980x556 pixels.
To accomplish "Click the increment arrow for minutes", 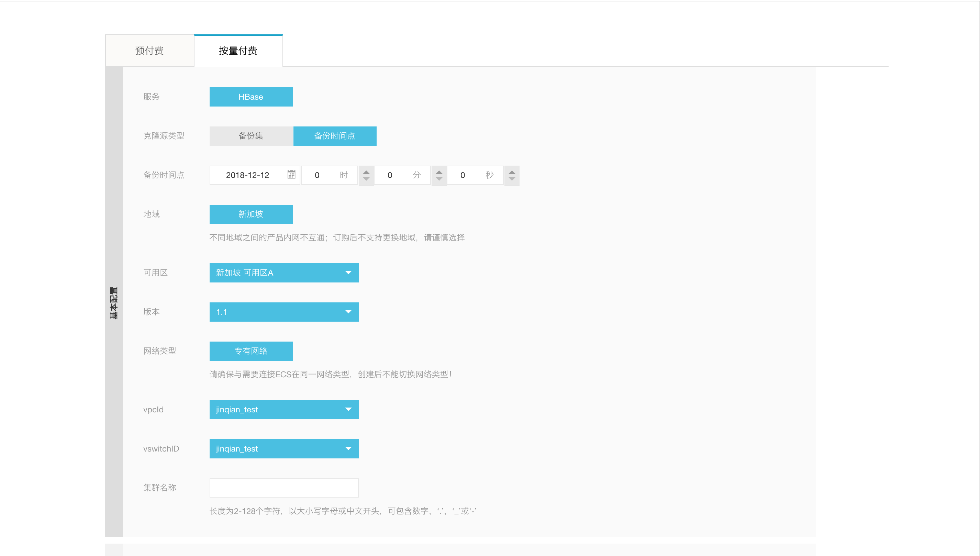I will [x=439, y=171].
